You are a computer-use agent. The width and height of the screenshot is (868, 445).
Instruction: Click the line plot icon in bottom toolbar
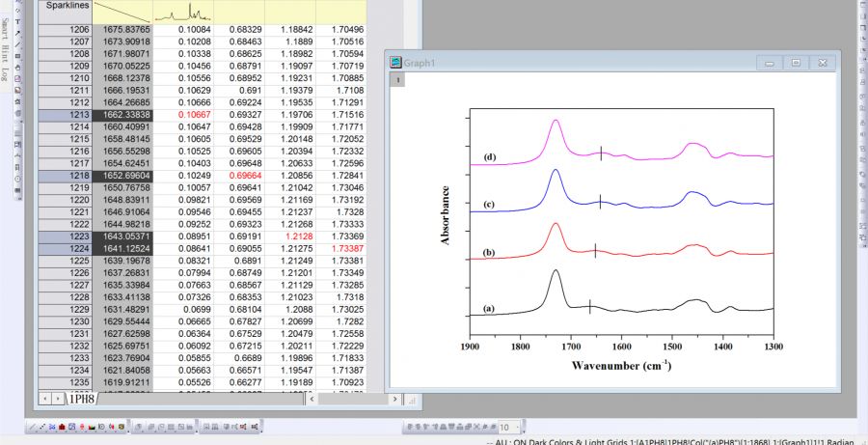pos(33,426)
